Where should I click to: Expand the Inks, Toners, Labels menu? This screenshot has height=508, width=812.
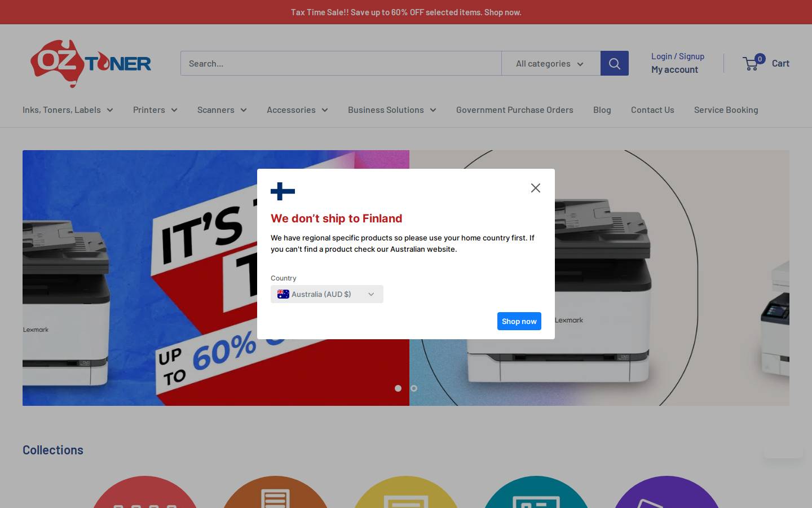tap(68, 110)
